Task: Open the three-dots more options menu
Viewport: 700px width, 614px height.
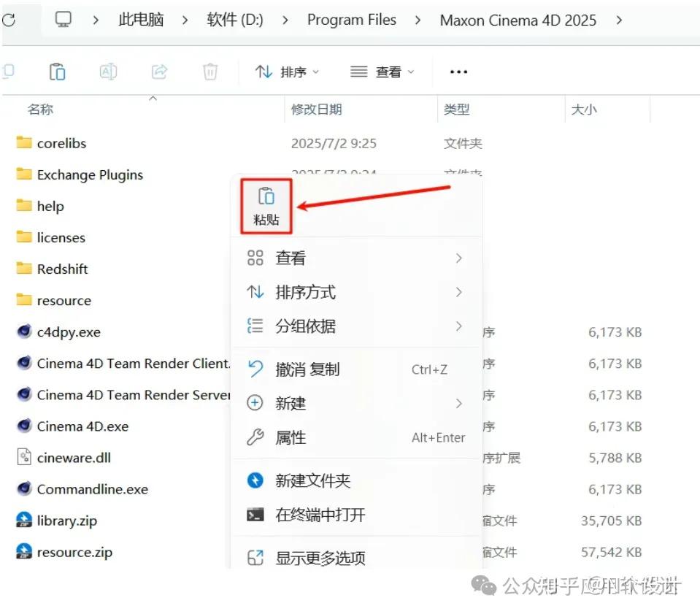Action: coord(458,72)
